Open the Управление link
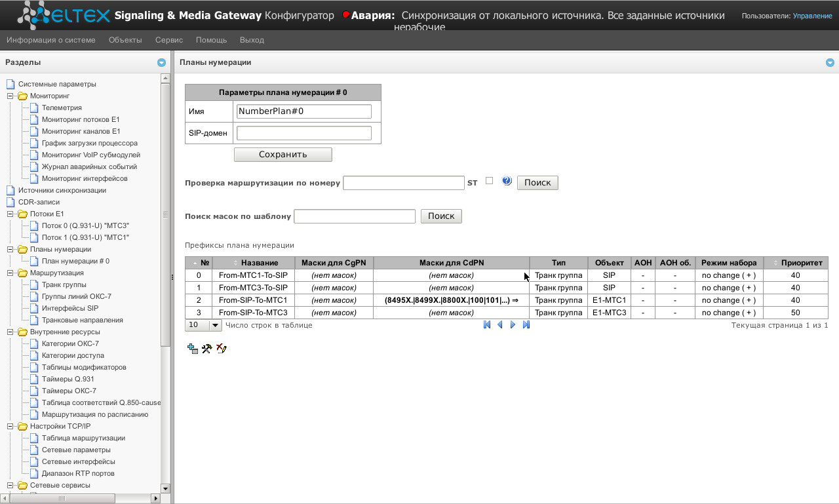Viewport: 839px width, 504px height. [812, 15]
